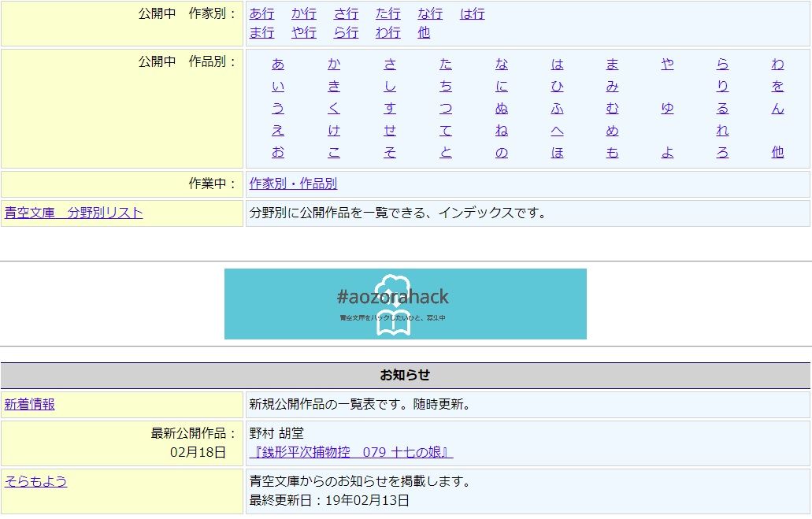Screen dimensions: 812x519
Task: Open 青空文庫 分野別リスト link
Action: pos(73,213)
